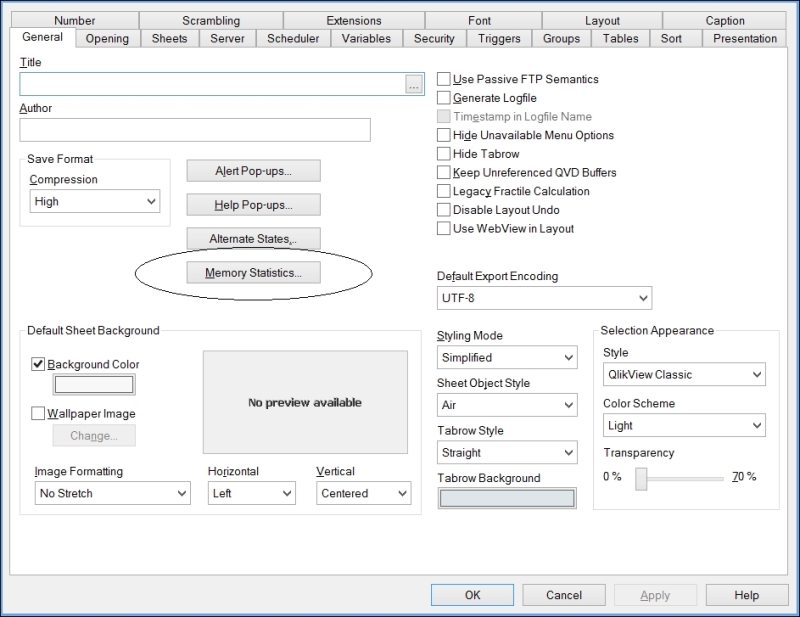Screen dimensions: 800x617
Task: Expand the Color Scheme dropdown
Action: [684, 426]
